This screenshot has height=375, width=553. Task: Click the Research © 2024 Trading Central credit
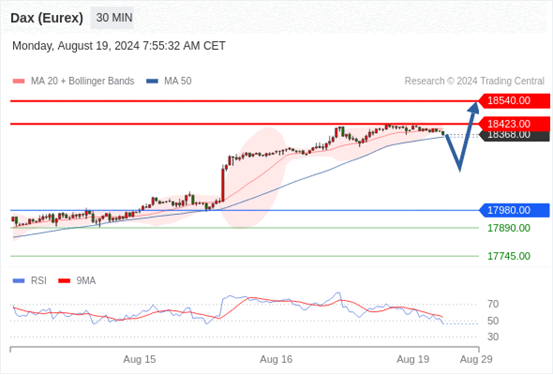pyautogui.click(x=474, y=81)
